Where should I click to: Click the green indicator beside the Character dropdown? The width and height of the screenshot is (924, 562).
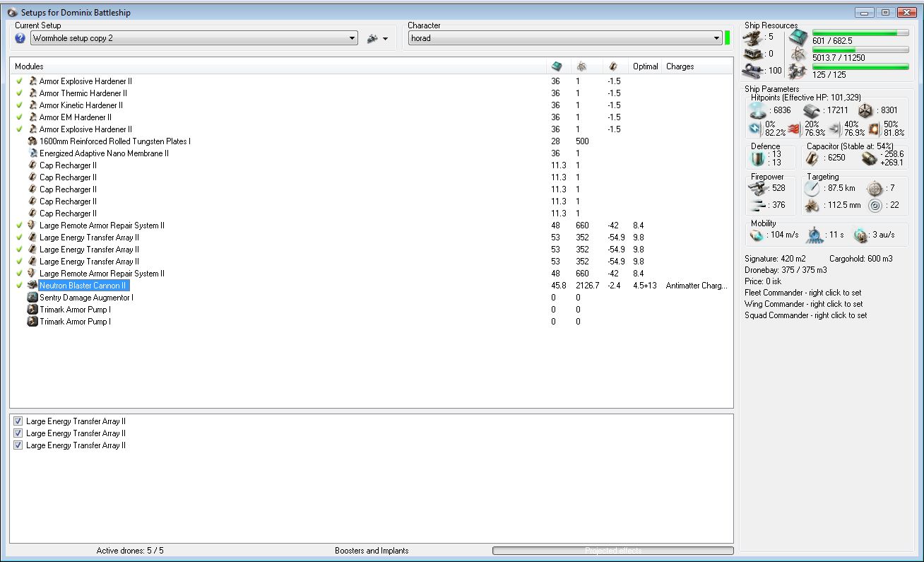coord(727,37)
